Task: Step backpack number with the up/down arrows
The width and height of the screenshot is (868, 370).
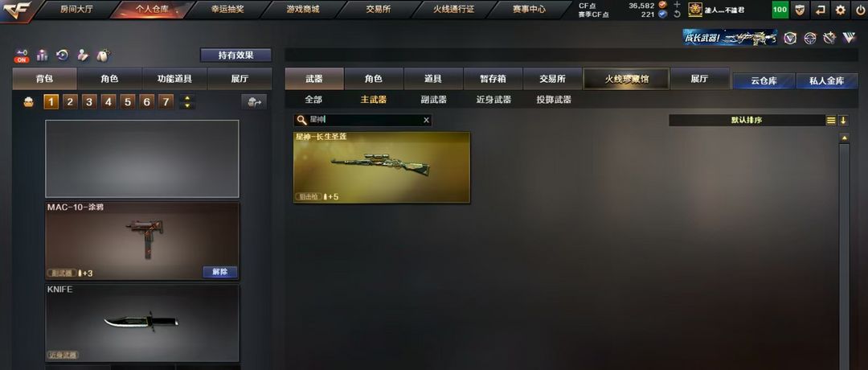Action: [187, 102]
